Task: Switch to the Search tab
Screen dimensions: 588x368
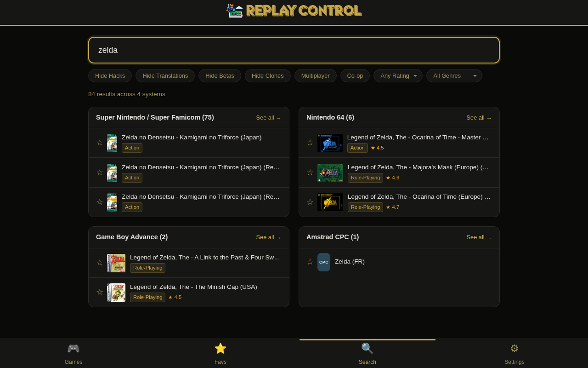Action: click(367, 353)
